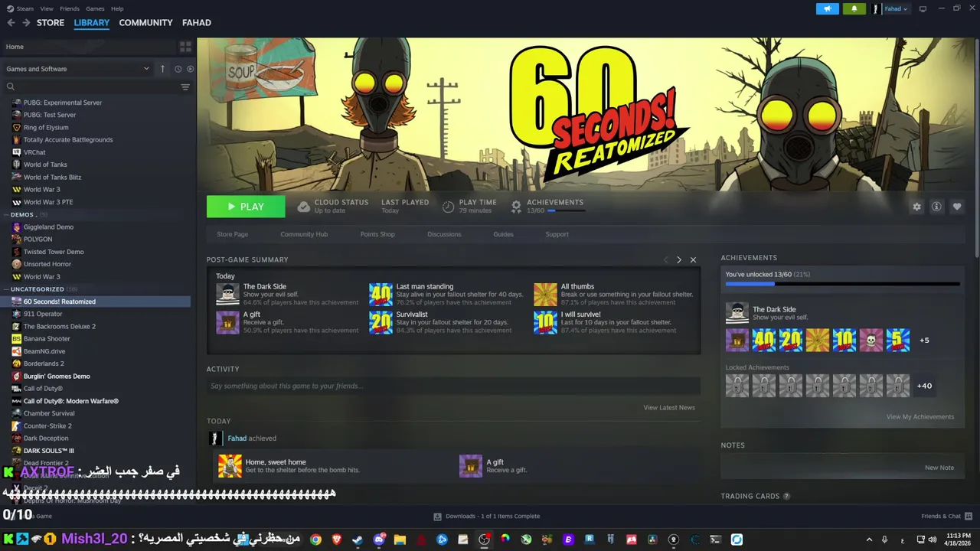Click the A gift achievement icon in summary

point(227,322)
